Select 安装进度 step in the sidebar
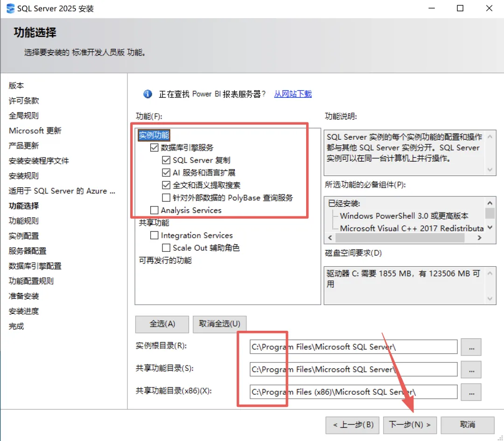504x441 pixels. tap(24, 312)
